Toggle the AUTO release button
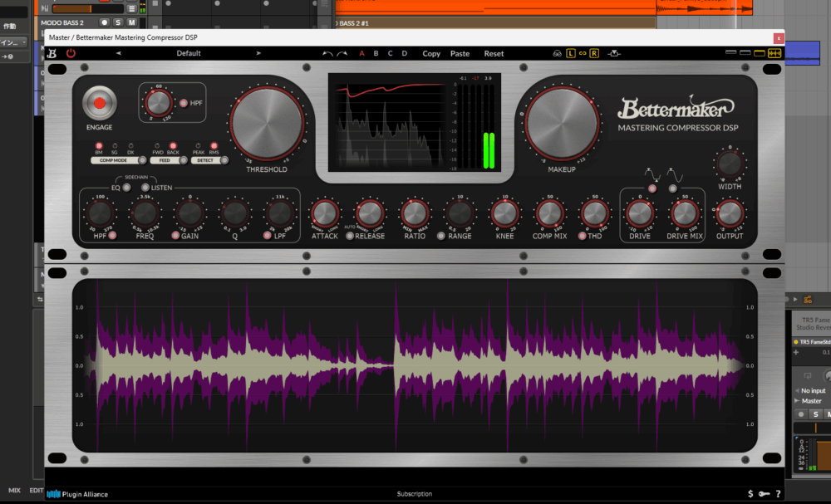831x504 pixels. 350,236
